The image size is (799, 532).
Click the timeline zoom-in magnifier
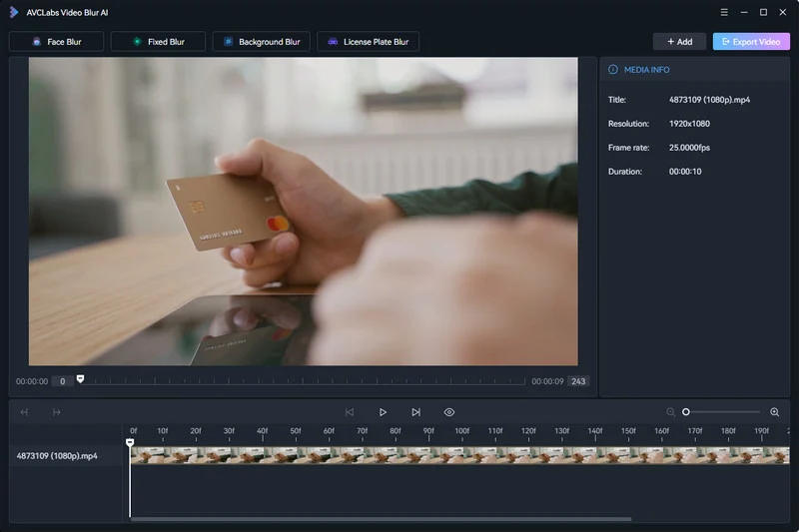775,412
